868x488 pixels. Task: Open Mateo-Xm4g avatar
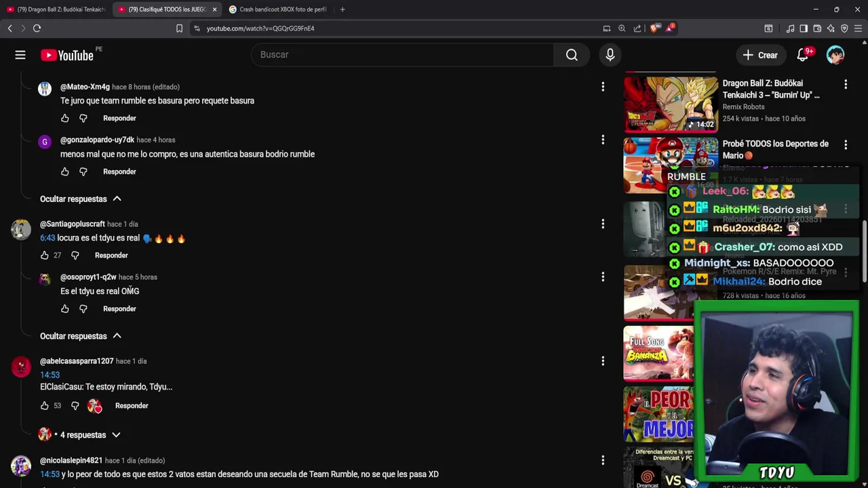click(x=45, y=89)
